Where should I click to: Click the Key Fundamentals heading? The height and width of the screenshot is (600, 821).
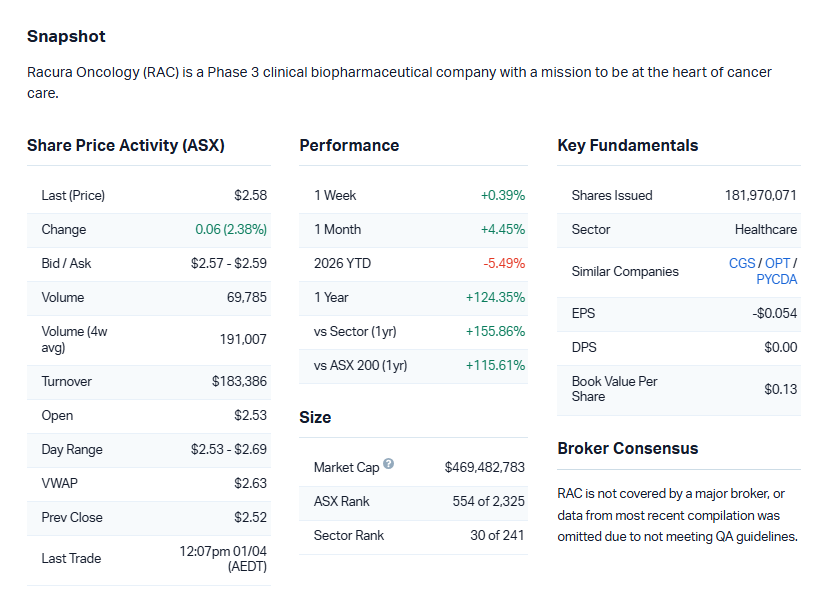pyautogui.click(x=627, y=146)
